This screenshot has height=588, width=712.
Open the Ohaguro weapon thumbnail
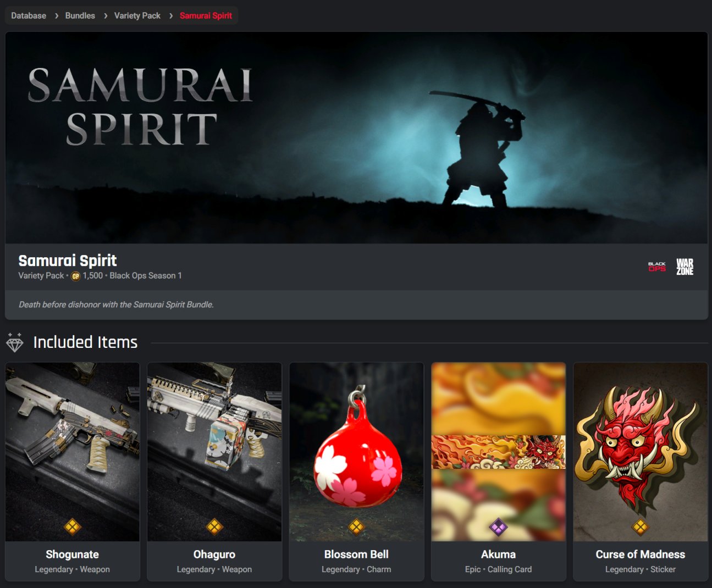(214, 452)
